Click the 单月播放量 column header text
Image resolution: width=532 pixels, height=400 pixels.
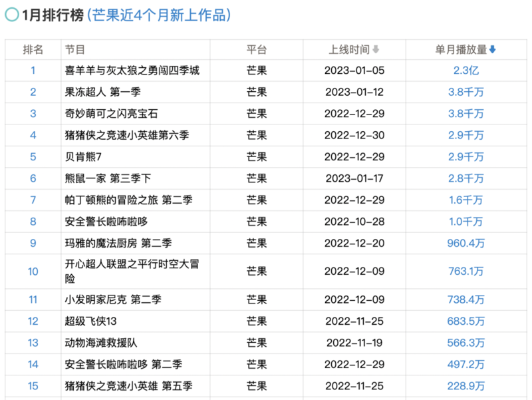(x=461, y=49)
